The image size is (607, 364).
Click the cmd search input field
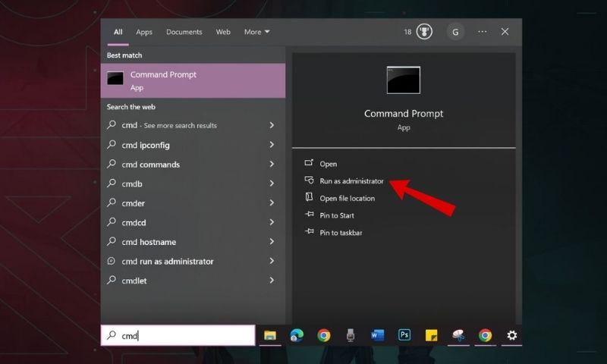tap(178, 335)
